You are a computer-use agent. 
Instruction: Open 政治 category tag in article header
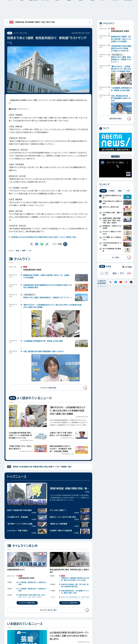[x=10, y=33]
